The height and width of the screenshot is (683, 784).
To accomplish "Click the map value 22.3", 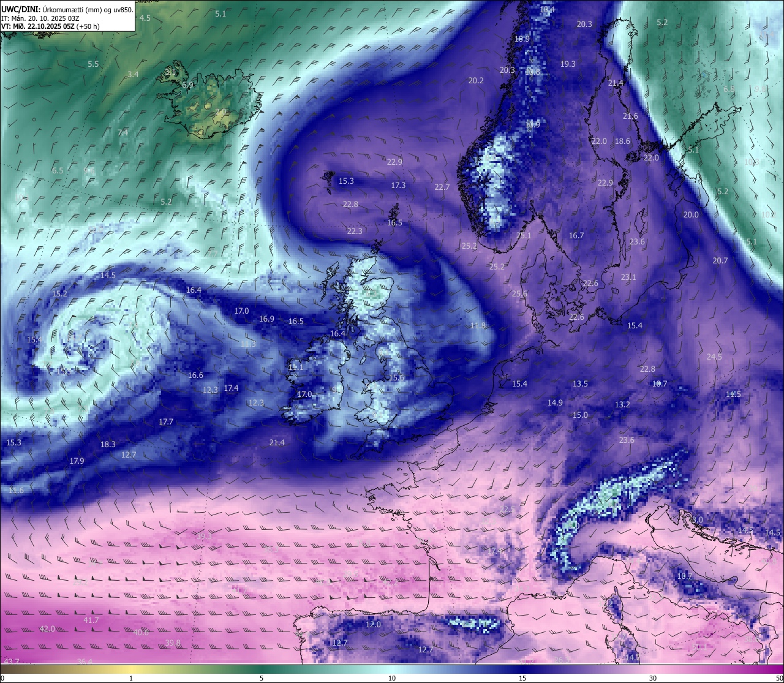I will (x=355, y=231).
